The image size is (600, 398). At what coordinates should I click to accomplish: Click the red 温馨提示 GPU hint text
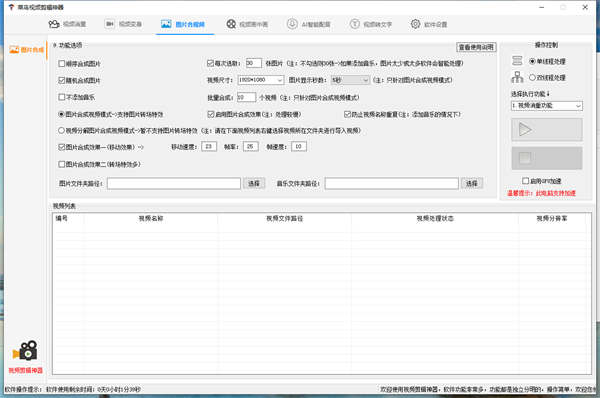pyautogui.click(x=541, y=193)
